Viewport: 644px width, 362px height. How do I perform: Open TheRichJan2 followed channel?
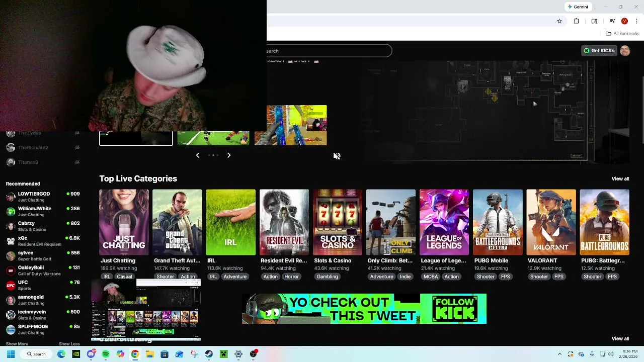[x=43, y=147]
